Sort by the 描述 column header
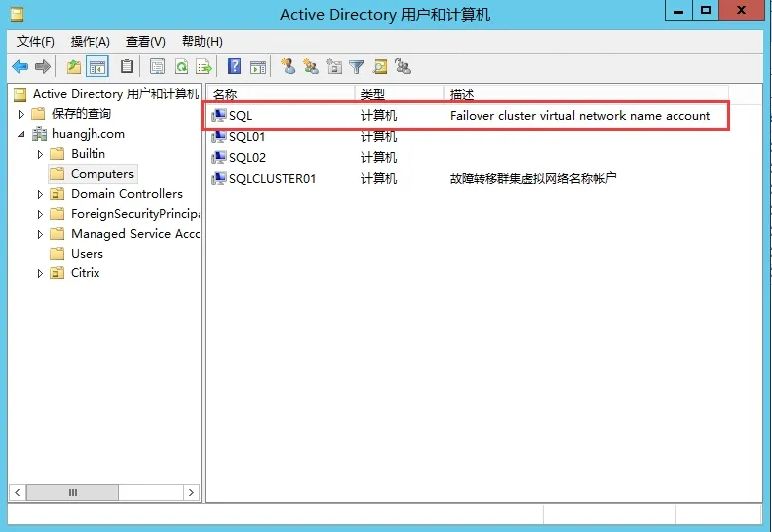This screenshot has width=772, height=532. point(586,94)
